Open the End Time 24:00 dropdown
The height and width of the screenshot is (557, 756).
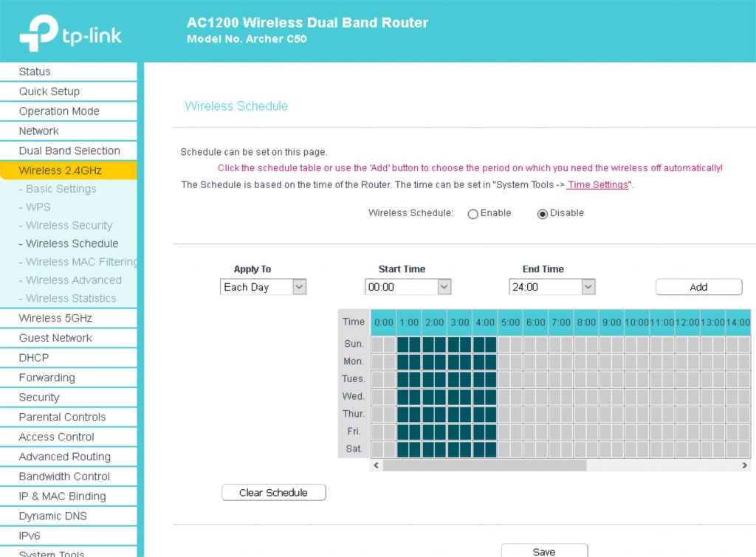pos(551,287)
